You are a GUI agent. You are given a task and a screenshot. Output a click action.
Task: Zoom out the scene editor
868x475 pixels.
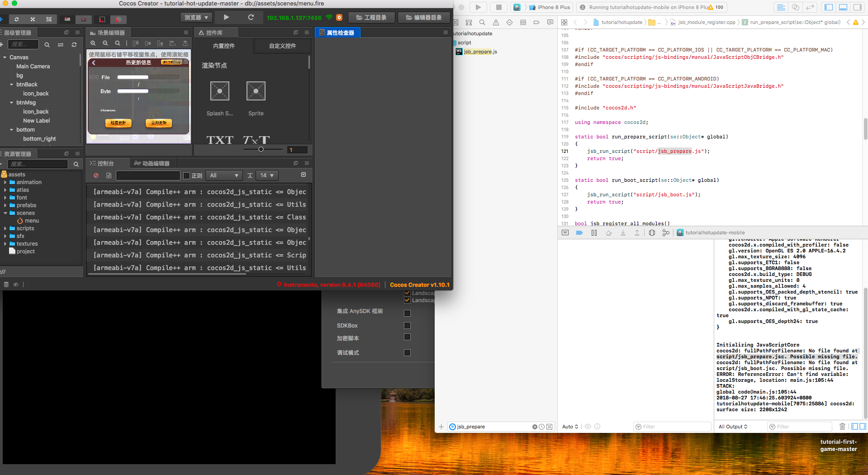tap(105, 43)
